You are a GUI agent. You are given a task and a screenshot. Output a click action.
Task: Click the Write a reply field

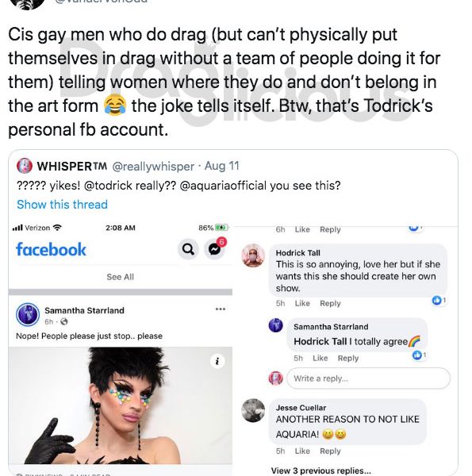[x=368, y=378]
